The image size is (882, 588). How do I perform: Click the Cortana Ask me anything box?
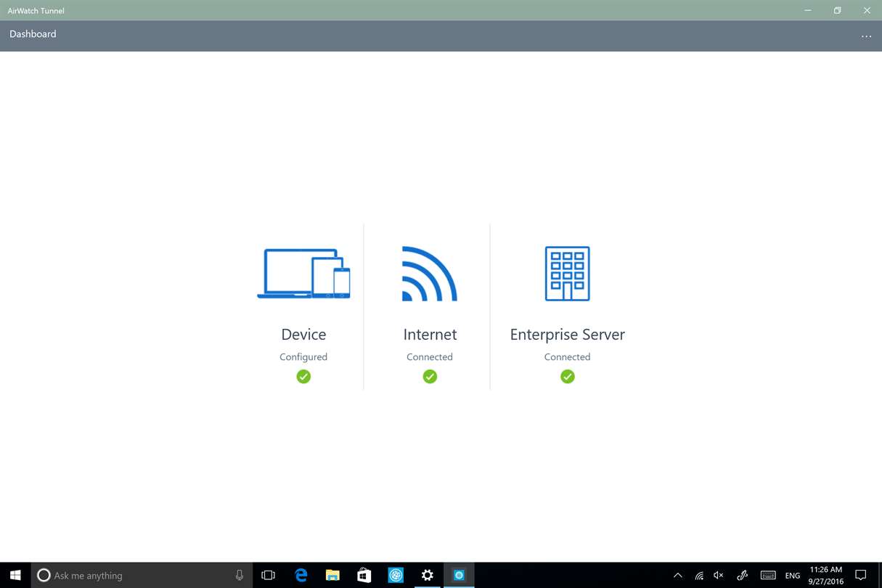142,575
